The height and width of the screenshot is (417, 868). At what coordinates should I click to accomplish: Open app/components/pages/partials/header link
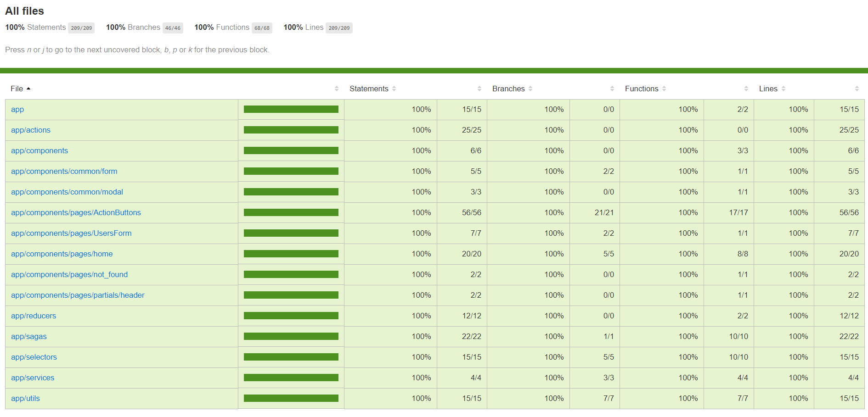(x=78, y=295)
